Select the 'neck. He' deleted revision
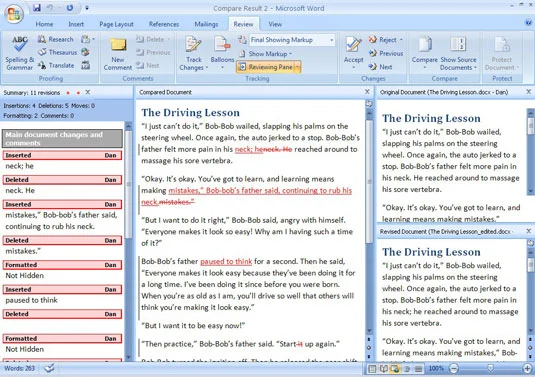535x377 pixels. 62,185
